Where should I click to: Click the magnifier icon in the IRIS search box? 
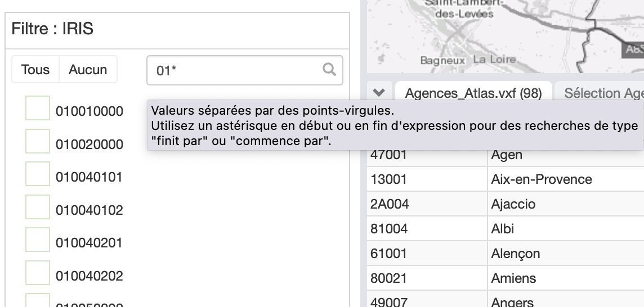click(x=329, y=70)
